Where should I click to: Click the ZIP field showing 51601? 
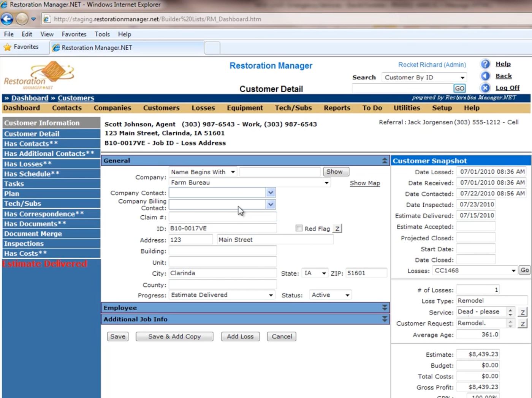tap(366, 273)
